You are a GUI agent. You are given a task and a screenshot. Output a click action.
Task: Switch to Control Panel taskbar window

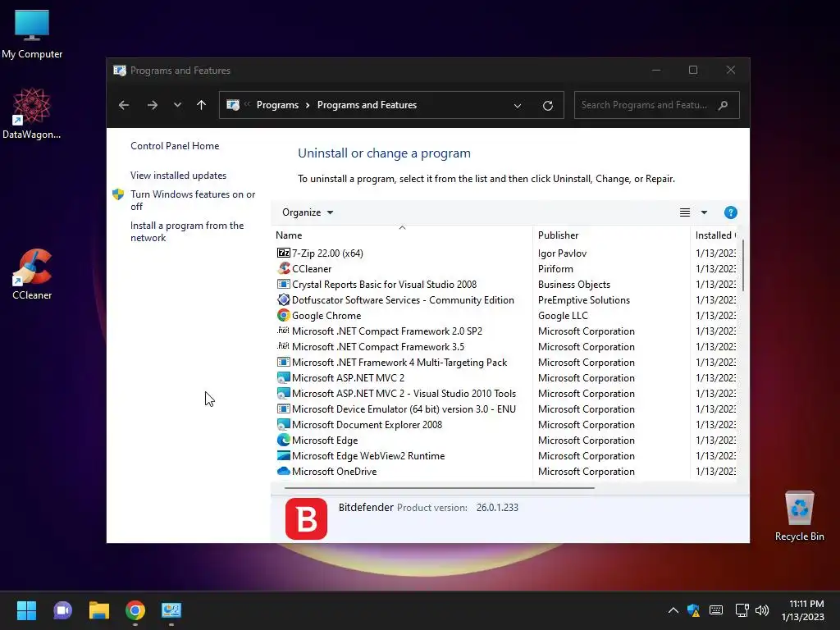pyautogui.click(x=171, y=610)
